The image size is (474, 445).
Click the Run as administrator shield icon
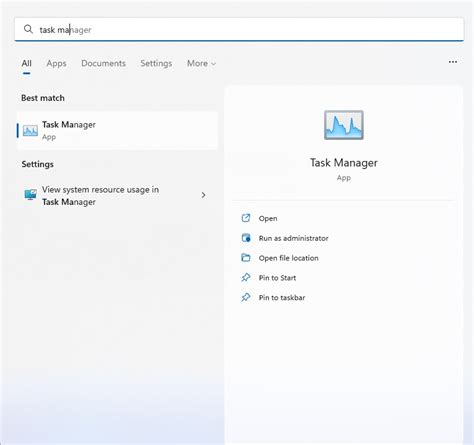pyautogui.click(x=246, y=238)
